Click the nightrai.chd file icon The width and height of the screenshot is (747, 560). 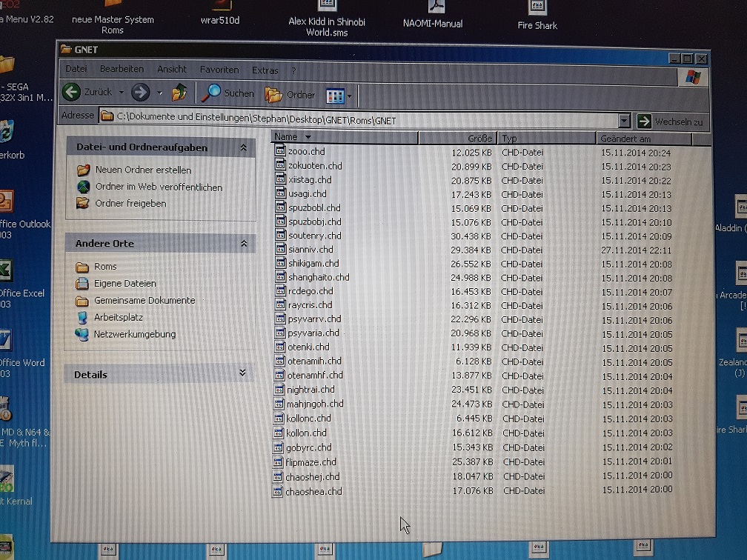tap(279, 389)
